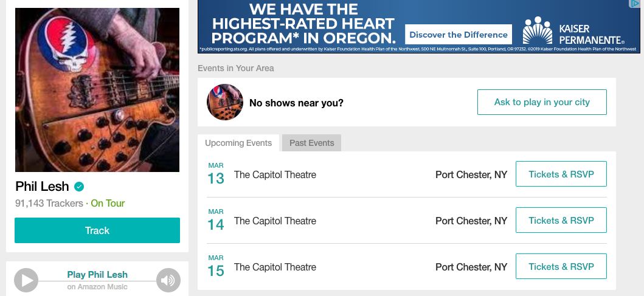This screenshot has height=296, width=644.
Task: Click the green 'On Tour' status text
Action: [108, 203]
